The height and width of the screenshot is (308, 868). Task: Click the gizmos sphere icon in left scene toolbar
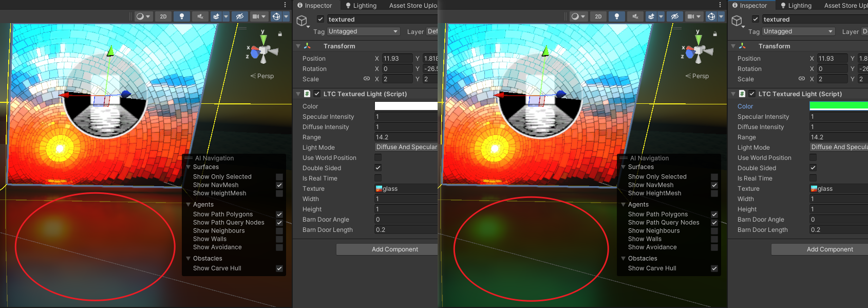coord(276,16)
